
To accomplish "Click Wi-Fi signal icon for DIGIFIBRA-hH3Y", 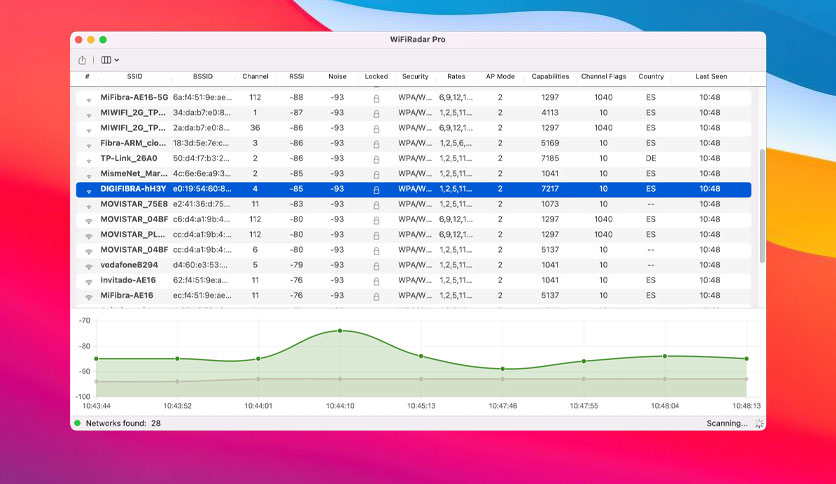I will click(x=89, y=190).
